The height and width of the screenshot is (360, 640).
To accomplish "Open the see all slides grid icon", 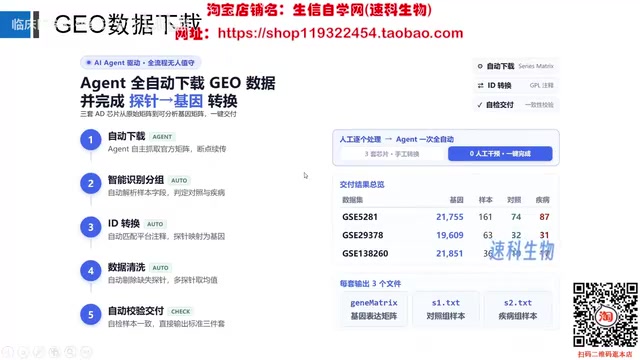I will coord(54,351).
